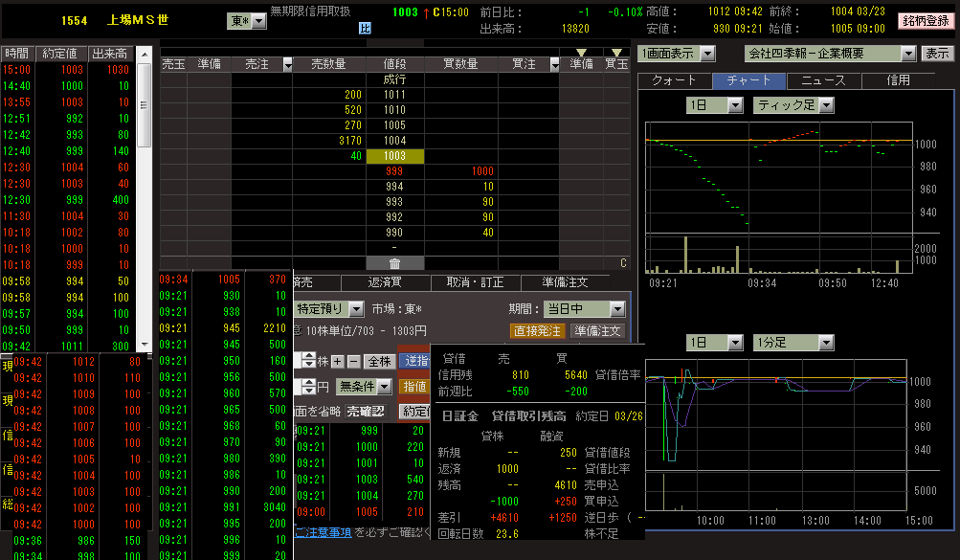
Task: Open the 当日中 period dropdown
Action: (616, 309)
